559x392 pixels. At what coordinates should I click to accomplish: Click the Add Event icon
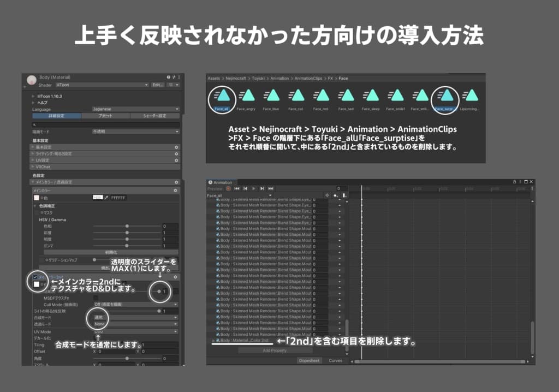344,194
